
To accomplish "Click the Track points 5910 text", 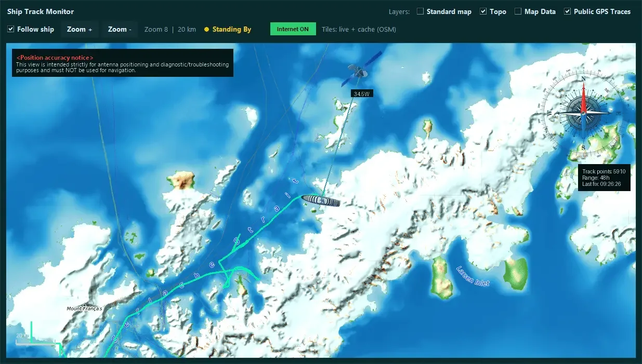I will point(604,171).
